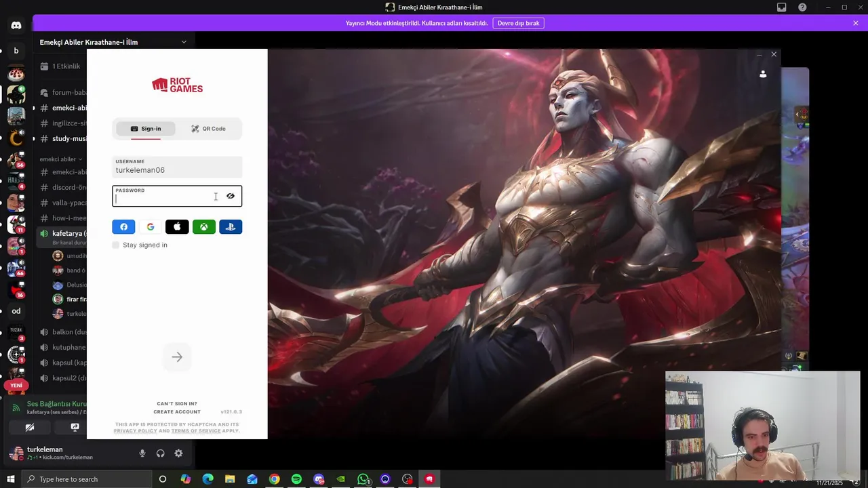Open the ingilizce-si text channel
This screenshot has height=488, width=868.
point(63,123)
